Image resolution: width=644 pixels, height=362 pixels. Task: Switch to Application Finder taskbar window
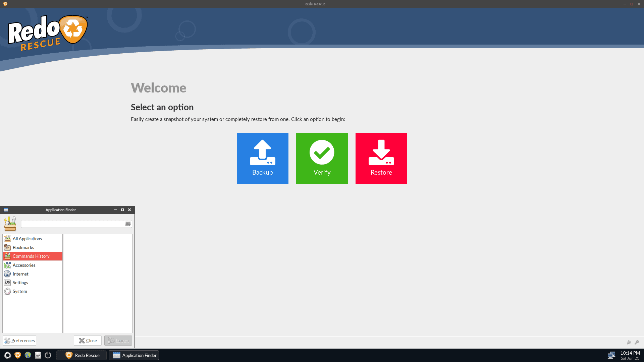134,355
